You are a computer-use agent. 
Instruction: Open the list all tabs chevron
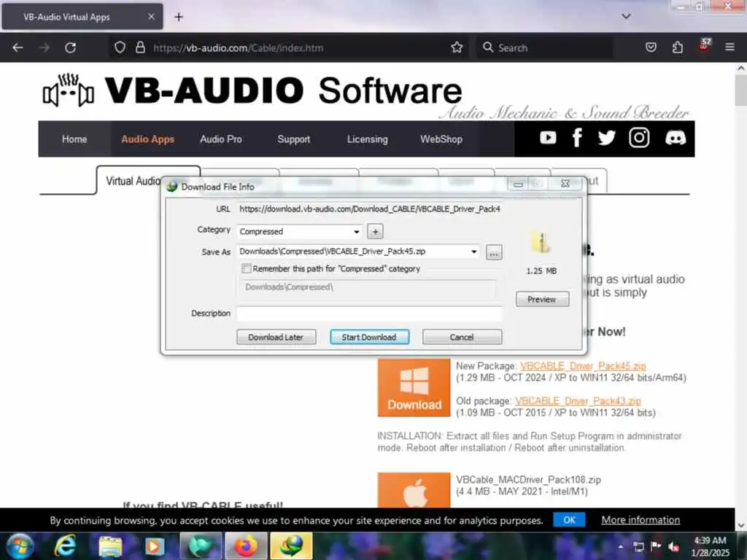point(626,16)
